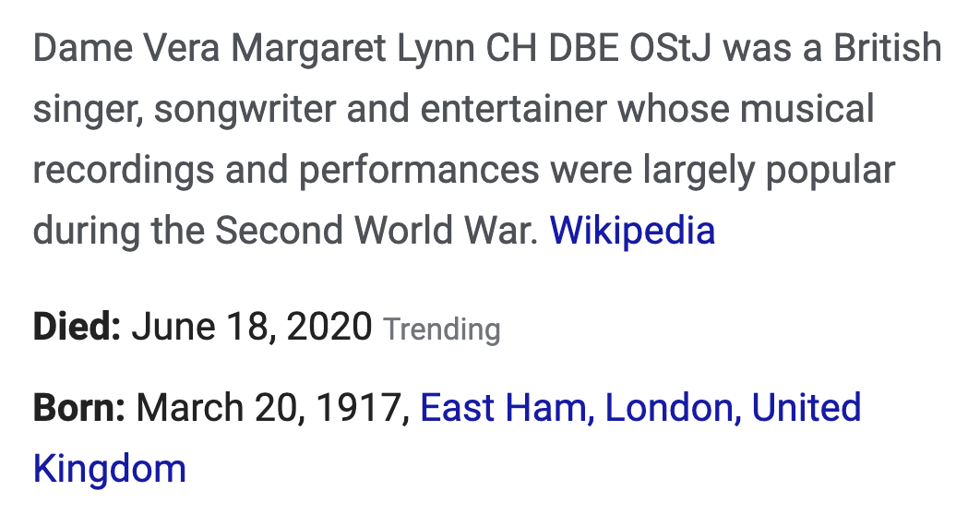The height and width of the screenshot is (515, 980).
Task: Click the words whose musical
Action: [746, 109]
